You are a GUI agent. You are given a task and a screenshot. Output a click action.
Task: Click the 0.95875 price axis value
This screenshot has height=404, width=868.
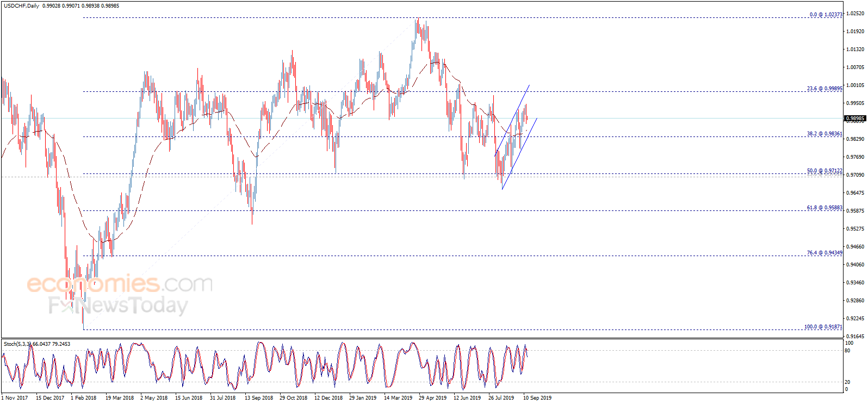tap(855, 211)
